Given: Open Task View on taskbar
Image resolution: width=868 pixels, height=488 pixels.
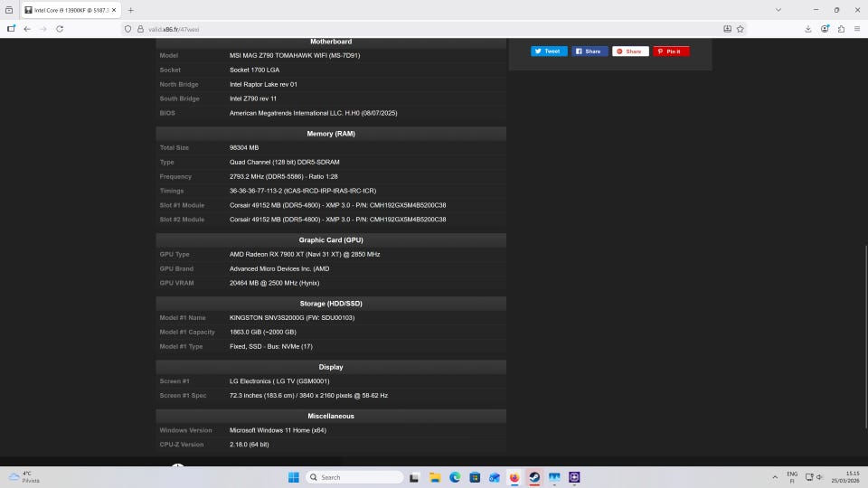Looking at the screenshot, I should 414,477.
